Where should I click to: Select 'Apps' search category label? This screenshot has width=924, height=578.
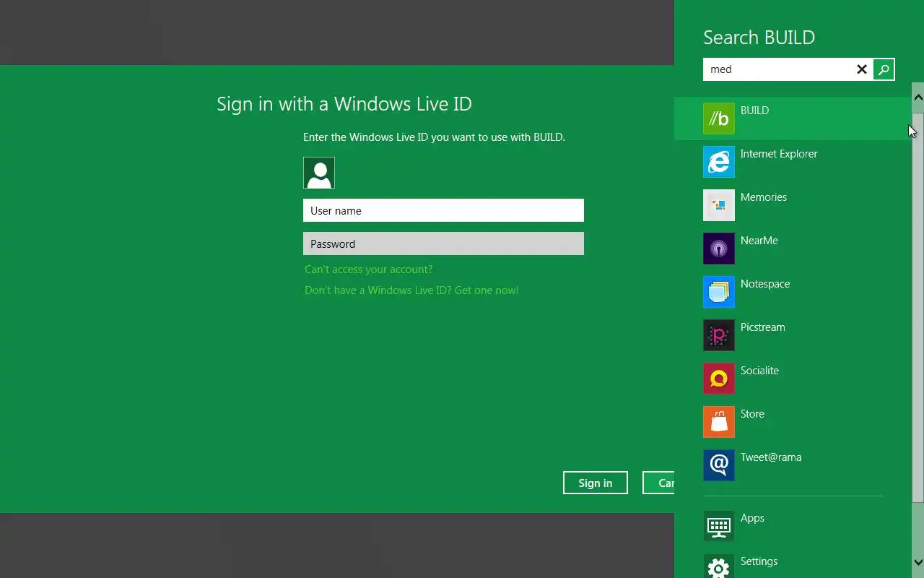pyautogui.click(x=752, y=518)
